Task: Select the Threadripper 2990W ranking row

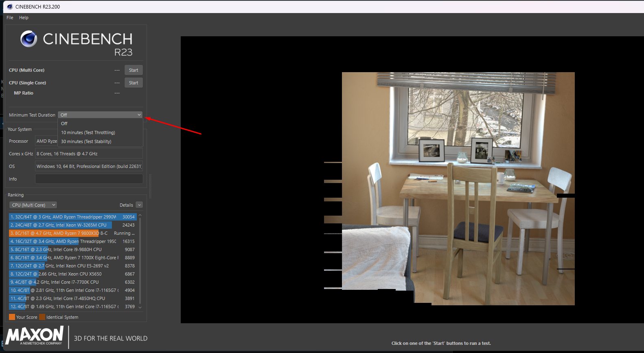Action: (72, 217)
